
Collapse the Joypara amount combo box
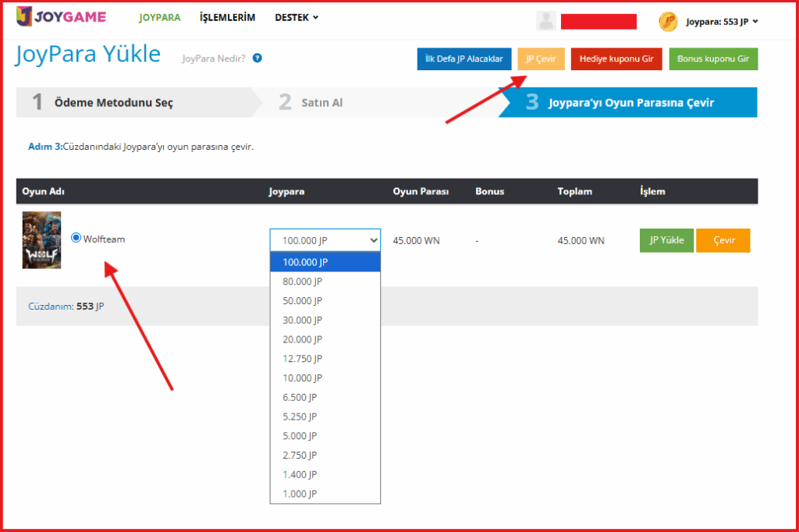point(325,240)
